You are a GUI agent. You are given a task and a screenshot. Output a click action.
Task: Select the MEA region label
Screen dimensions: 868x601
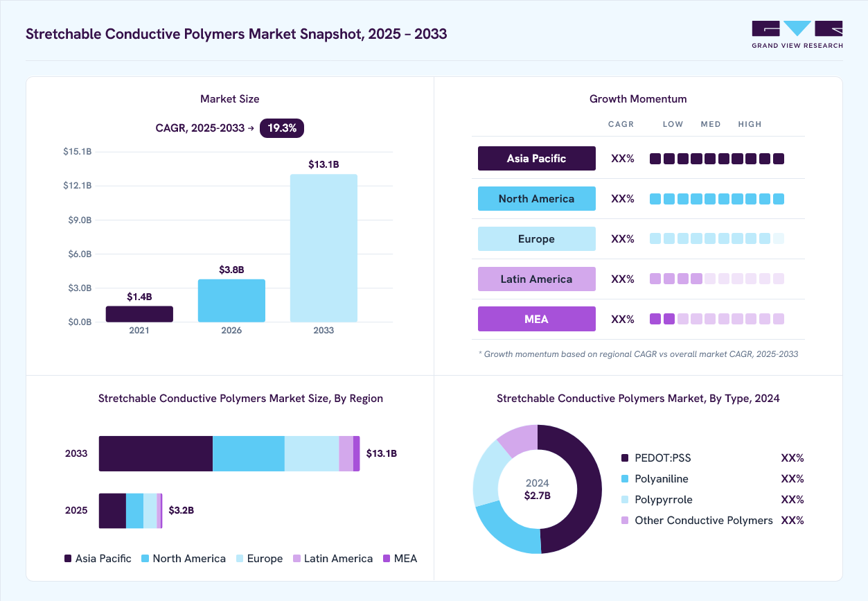(x=537, y=319)
